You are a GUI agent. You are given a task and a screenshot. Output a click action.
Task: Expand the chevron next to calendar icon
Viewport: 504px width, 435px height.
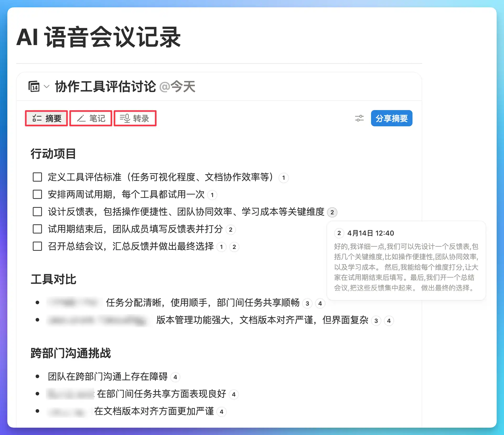(47, 87)
